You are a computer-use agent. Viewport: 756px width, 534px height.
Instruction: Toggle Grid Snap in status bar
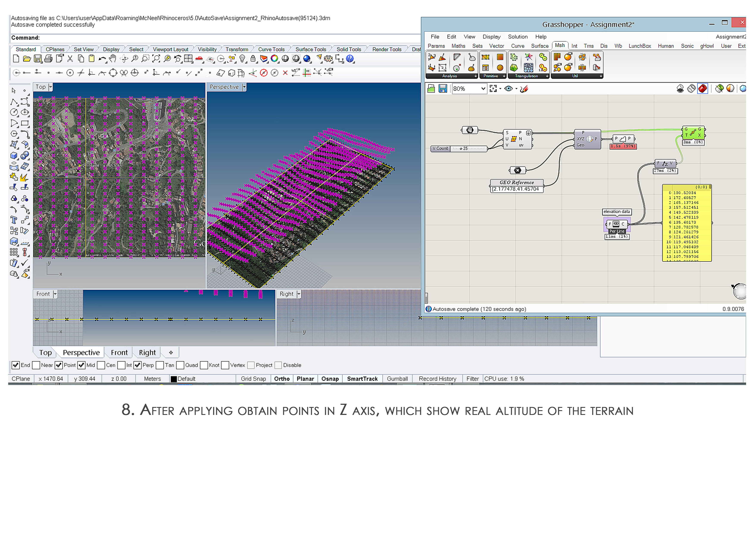pyautogui.click(x=253, y=379)
